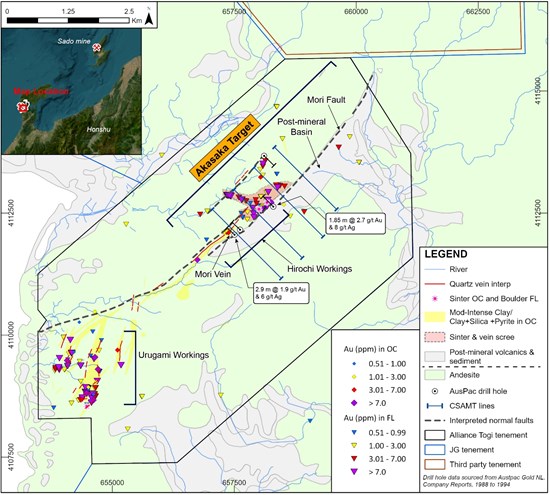Click the blue 0.51 - 1.00 diamond legend symbol
The height and width of the screenshot is (495, 550).
pyautogui.click(x=354, y=364)
